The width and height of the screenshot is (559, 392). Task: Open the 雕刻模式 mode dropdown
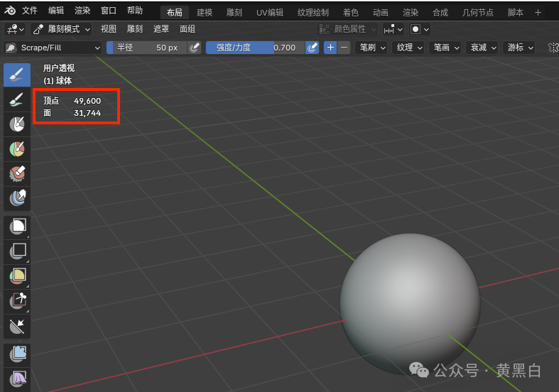click(61, 29)
